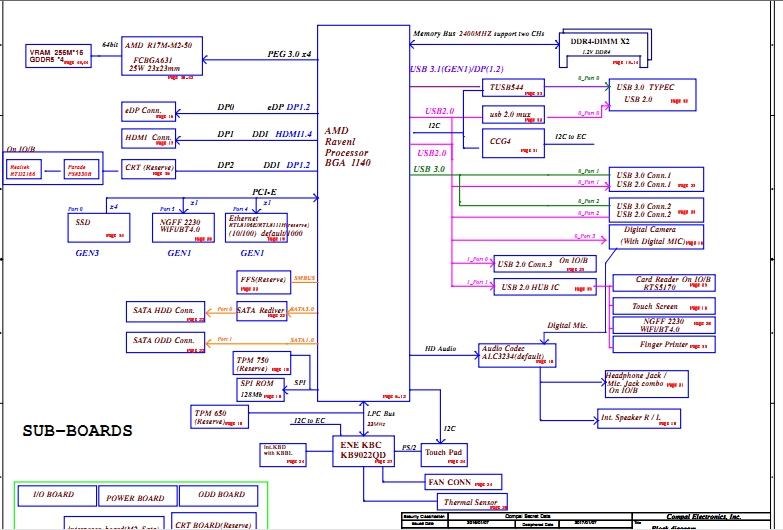Select the TUSB544 block
This screenshot has width=783, height=530.
[513, 88]
